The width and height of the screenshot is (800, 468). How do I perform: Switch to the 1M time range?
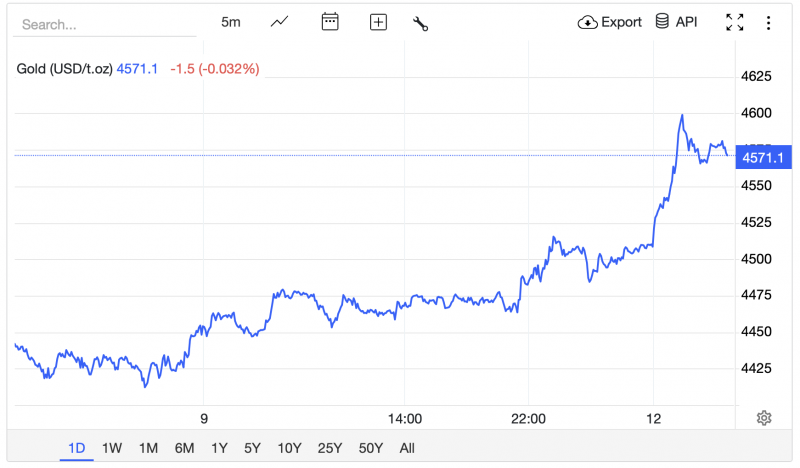(x=148, y=448)
